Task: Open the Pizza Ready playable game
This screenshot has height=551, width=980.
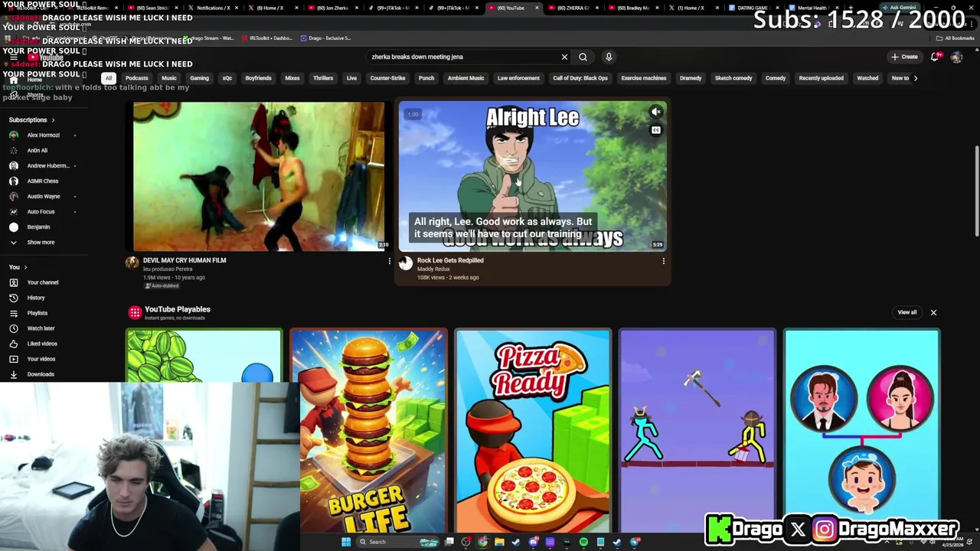Action: coord(533,431)
